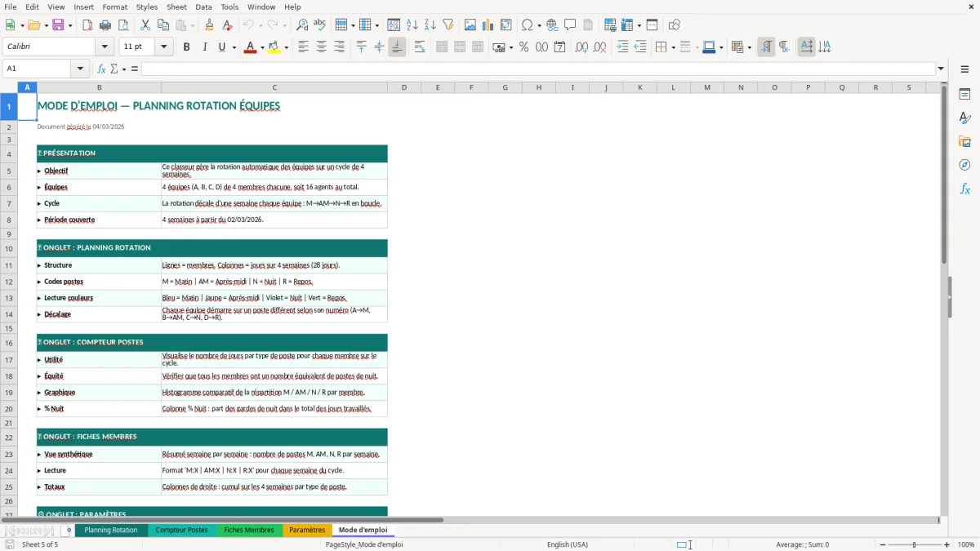Select the Clone Formatting paintbrush
The width and height of the screenshot is (980, 551).
click(210, 25)
